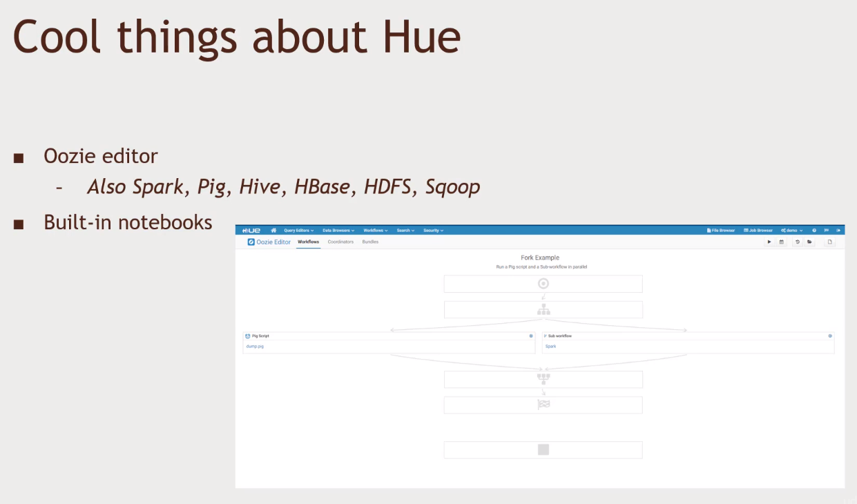
Task: Click the history clock icon
Action: [x=798, y=242]
